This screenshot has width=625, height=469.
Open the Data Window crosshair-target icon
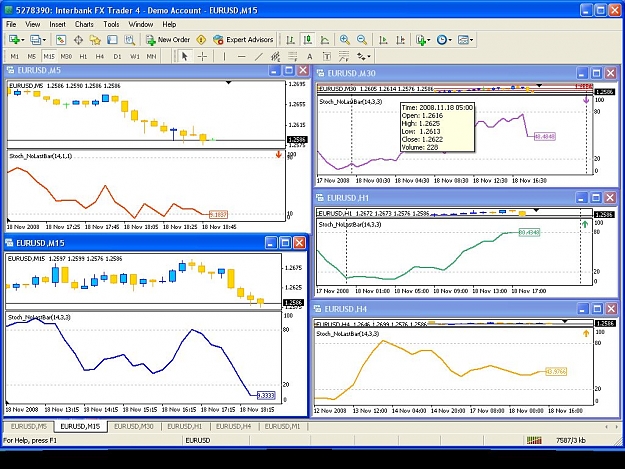click(78, 40)
